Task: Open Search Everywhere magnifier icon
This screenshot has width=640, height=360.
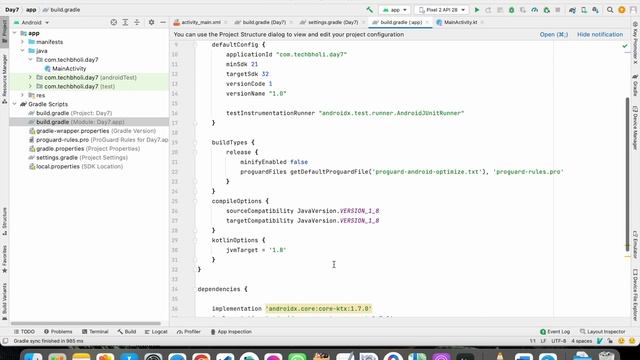Action: pyautogui.click(x=610, y=10)
